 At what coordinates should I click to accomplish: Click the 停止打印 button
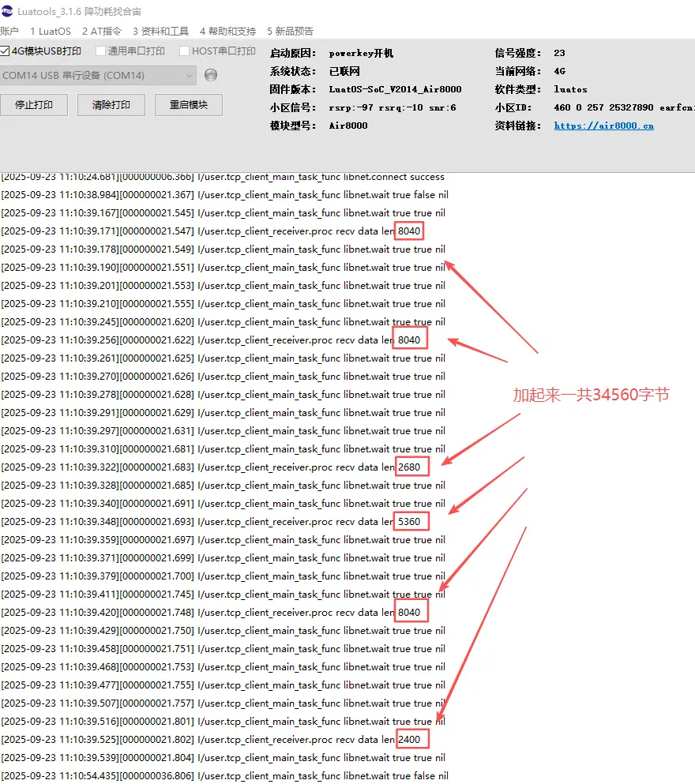pyautogui.click(x=33, y=105)
